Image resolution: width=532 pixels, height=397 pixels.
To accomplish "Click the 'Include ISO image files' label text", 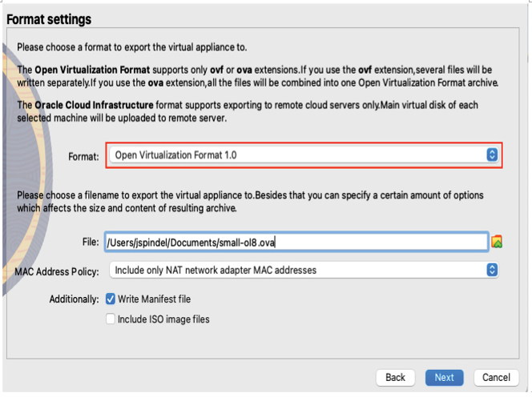I will pyautogui.click(x=163, y=319).
